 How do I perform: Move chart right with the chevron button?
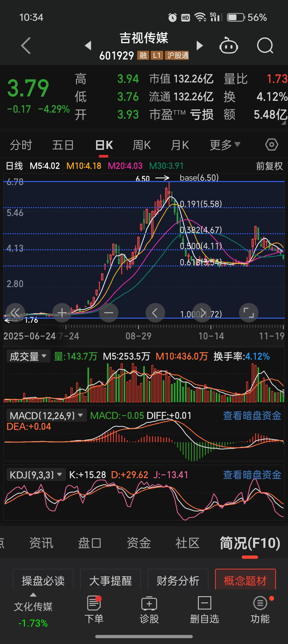(202, 312)
